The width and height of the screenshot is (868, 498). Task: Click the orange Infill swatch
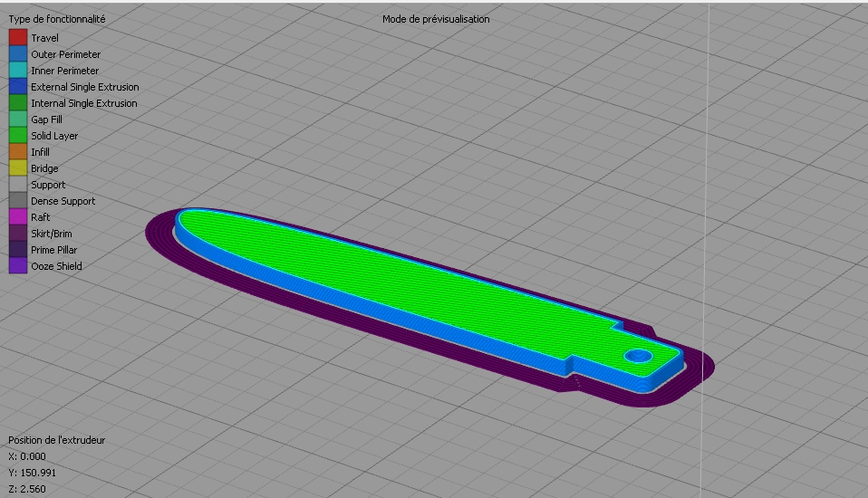click(18, 151)
